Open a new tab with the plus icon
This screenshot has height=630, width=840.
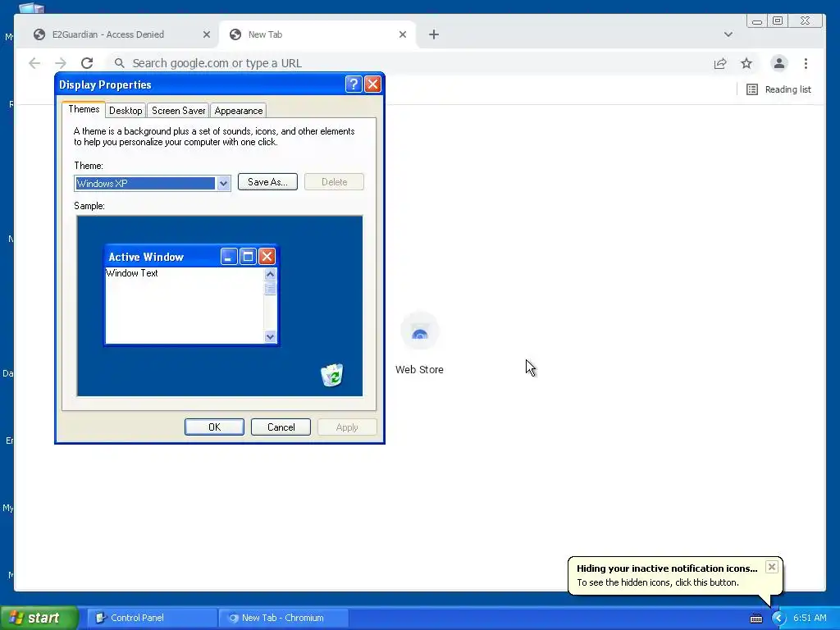434,34
